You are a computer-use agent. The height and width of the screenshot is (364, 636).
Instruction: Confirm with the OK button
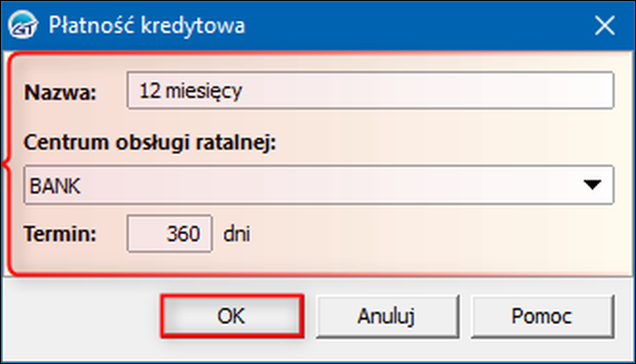point(232,316)
